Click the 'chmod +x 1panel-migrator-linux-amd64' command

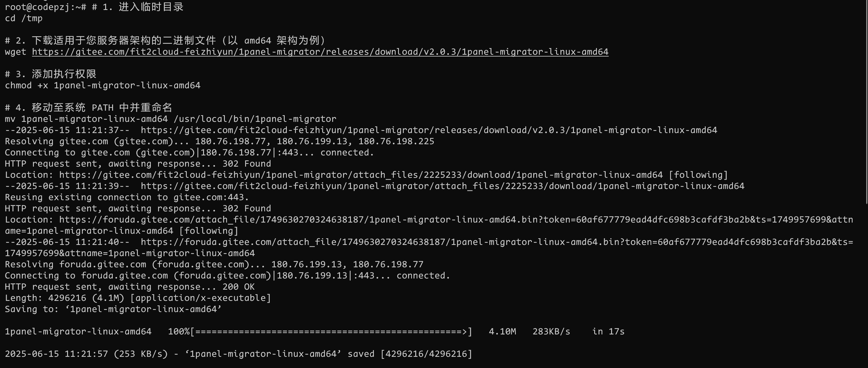point(102,85)
